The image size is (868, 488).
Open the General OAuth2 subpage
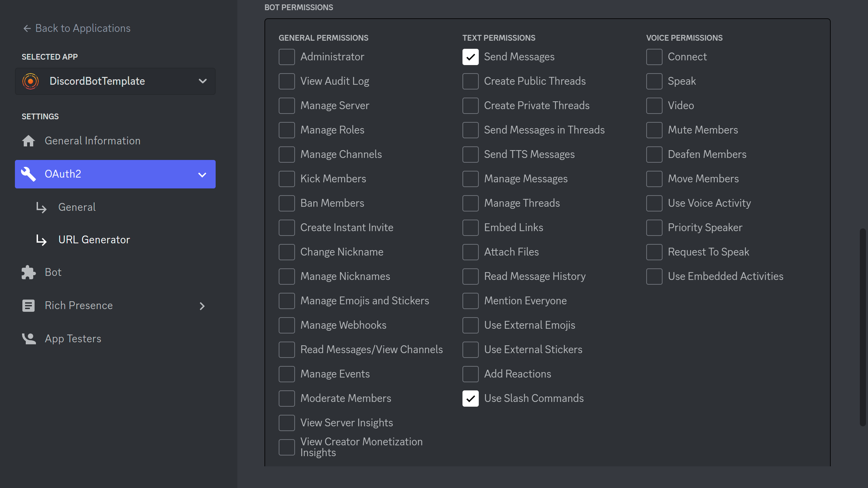coord(77,207)
